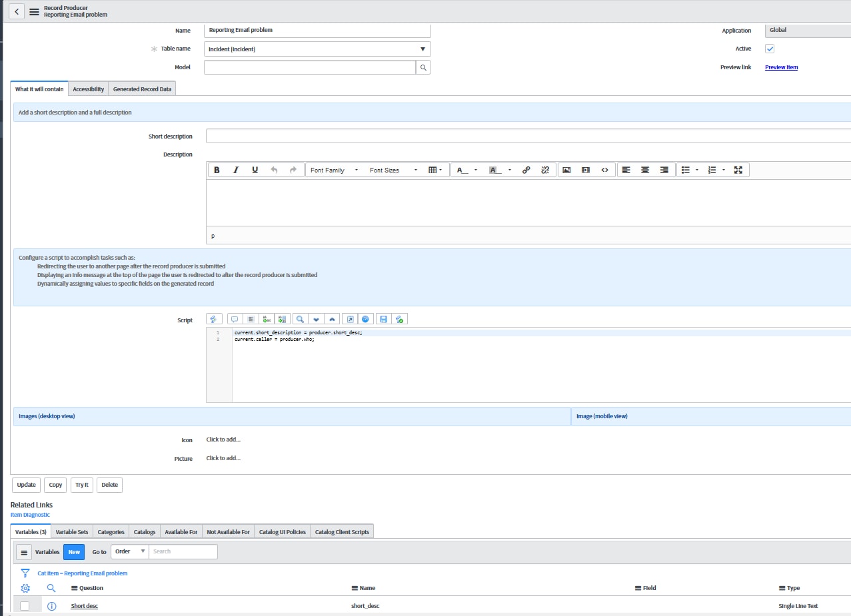Open the Preview Item link

pos(781,67)
